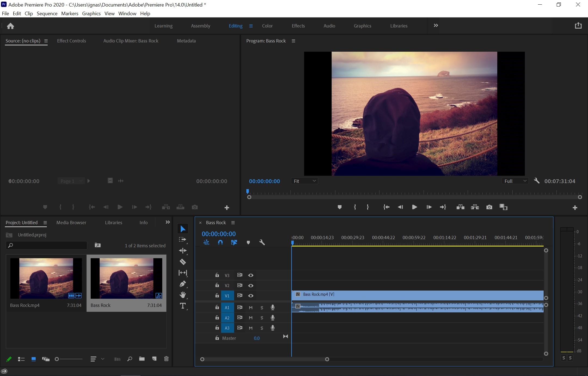Open the Sequence menu
The image size is (588, 376).
coord(47,13)
